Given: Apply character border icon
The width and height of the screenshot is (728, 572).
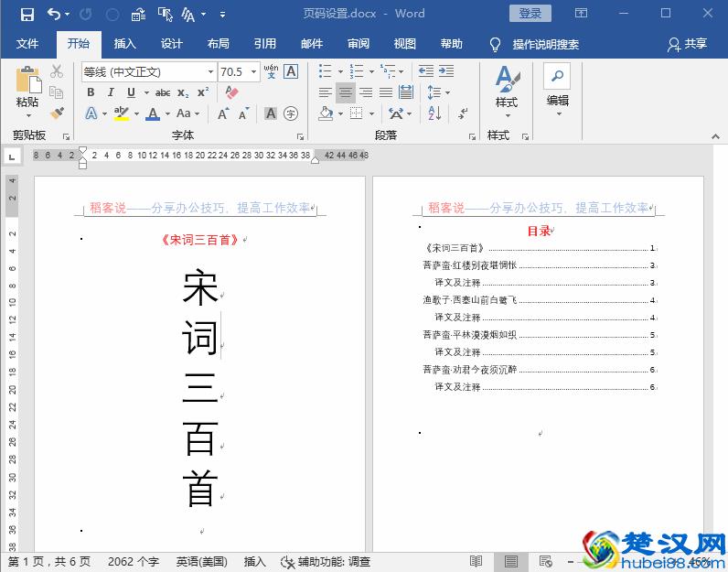Looking at the screenshot, I should click(x=291, y=71).
